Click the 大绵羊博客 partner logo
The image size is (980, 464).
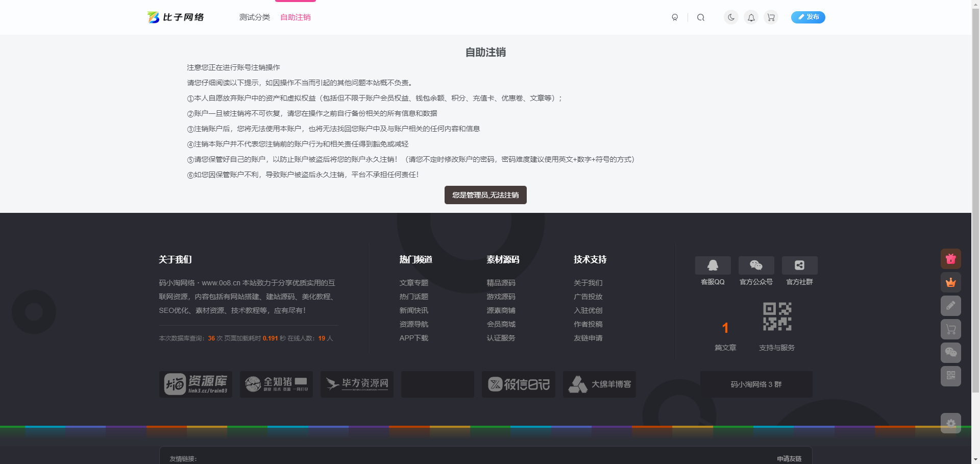coord(599,384)
